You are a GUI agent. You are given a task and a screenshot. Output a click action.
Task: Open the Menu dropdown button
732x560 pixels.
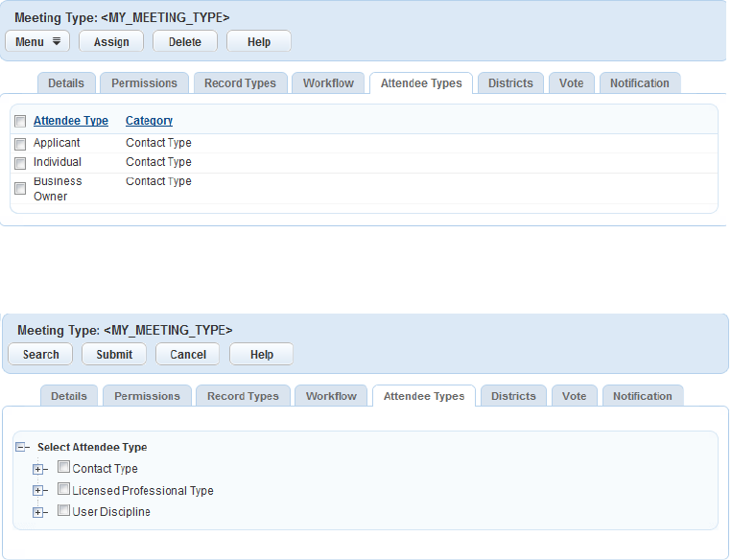click(x=37, y=41)
